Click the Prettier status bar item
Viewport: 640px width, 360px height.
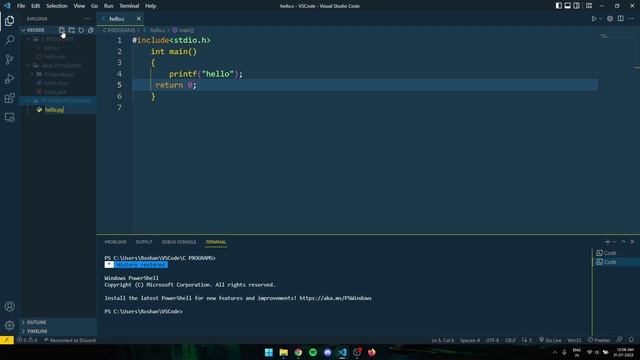coord(599,340)
